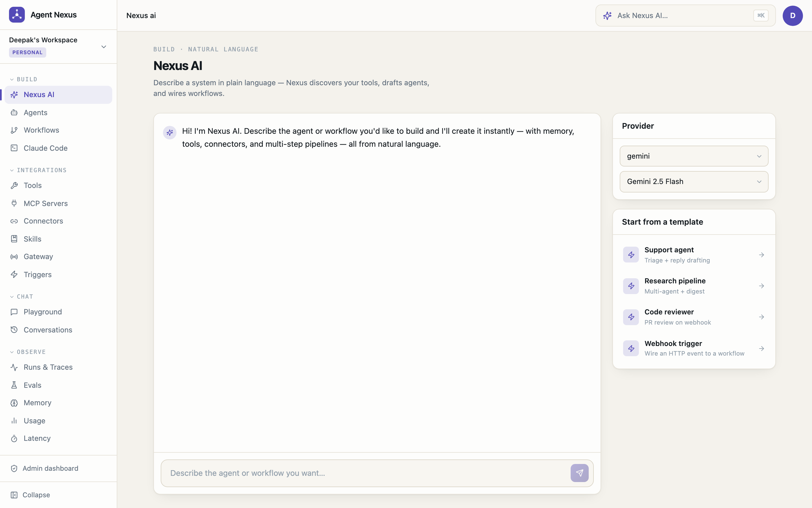Click the Research pipeline lightning icon

tap(631, 286)
